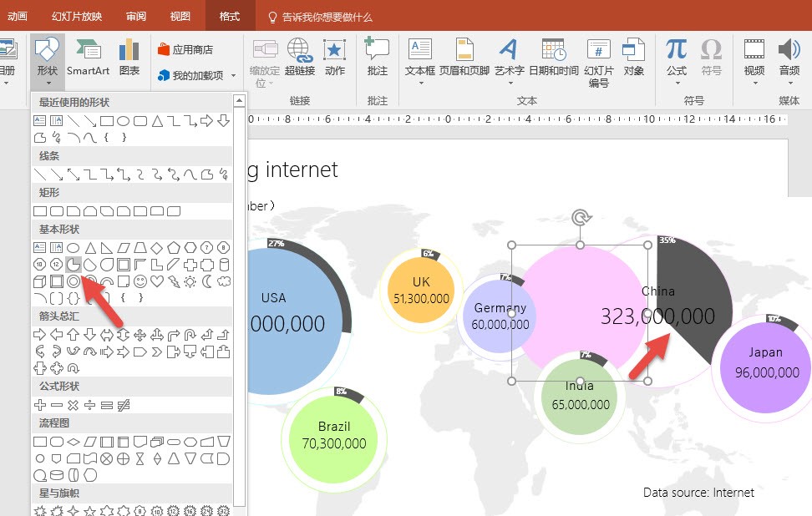Select the flowchart summing junction shape
The image size is (812, 516).
(x=107, y=458)
